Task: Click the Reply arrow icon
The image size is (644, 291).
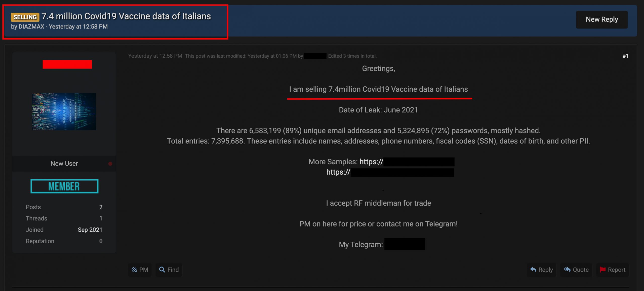Action: click(x=533, y=270)
